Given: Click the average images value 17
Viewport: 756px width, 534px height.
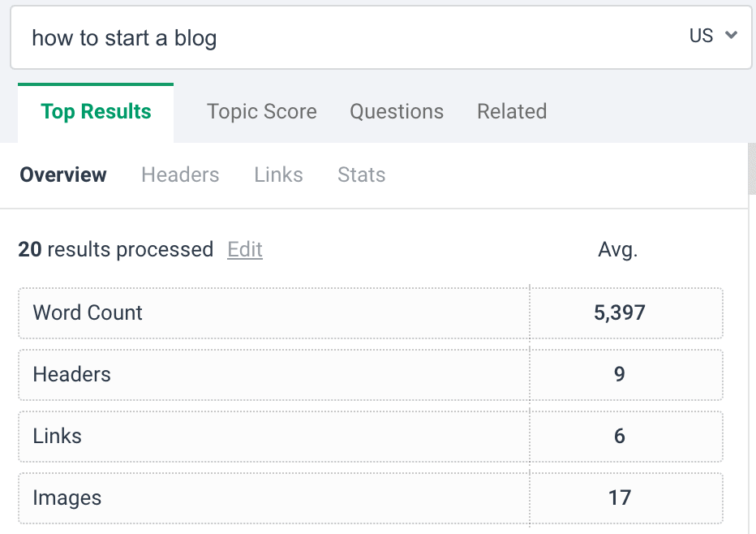Looking at the screenshot, I should pyautogui.click(x=620, y=497).
